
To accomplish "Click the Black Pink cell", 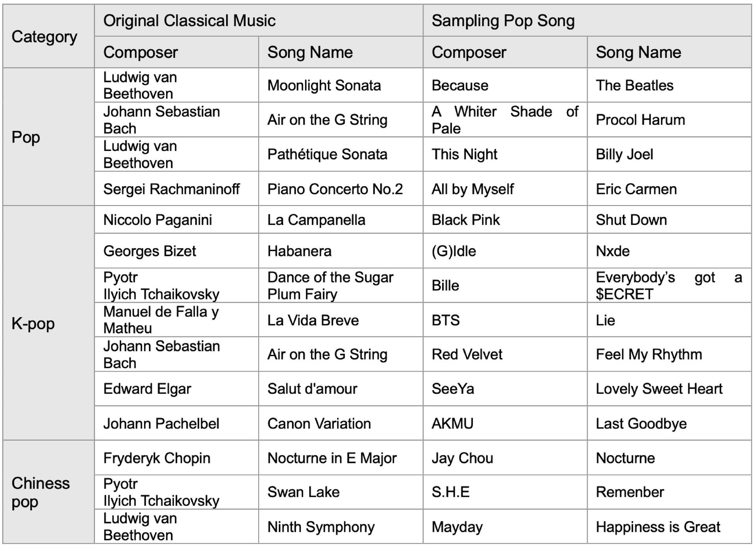I will (x=505, y=220).
